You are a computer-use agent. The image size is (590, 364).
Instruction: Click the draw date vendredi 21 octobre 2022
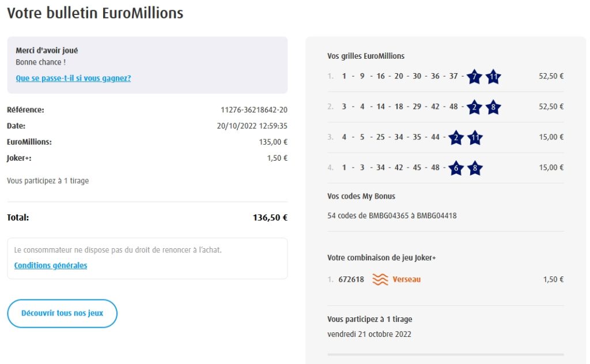click(369, 334)
